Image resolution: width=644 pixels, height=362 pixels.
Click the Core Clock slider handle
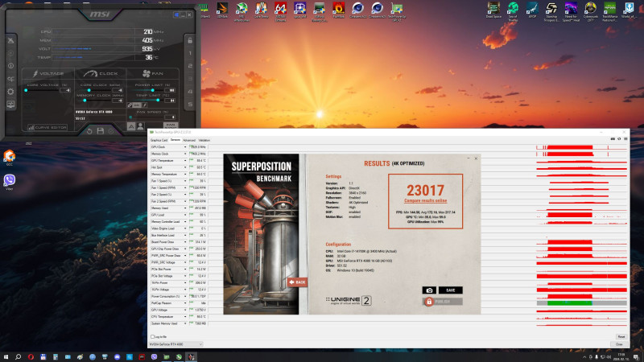point(89,90)
